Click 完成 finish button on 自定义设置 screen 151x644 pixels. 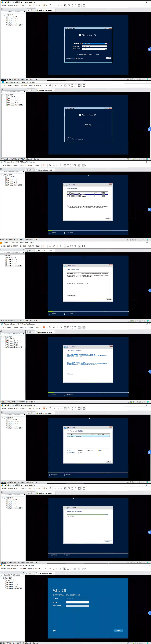click(x=118, y=631)
